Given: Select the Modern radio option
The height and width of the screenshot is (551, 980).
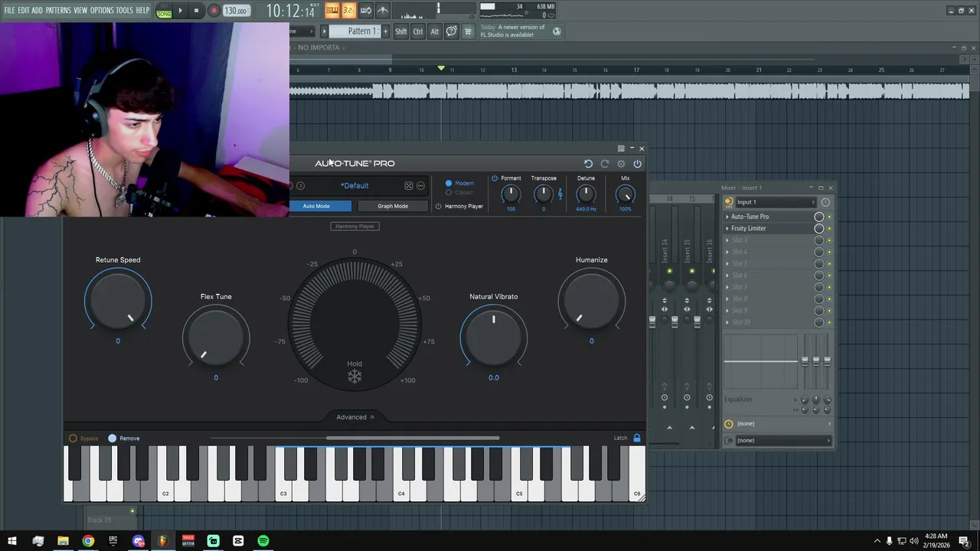Looking at the screenshot, I should 449,184.
